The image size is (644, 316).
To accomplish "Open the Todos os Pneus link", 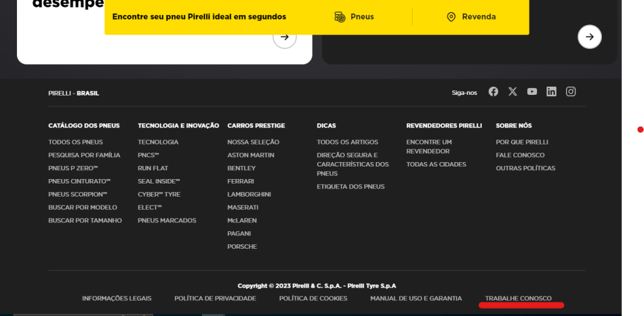I will click(75, 142).
